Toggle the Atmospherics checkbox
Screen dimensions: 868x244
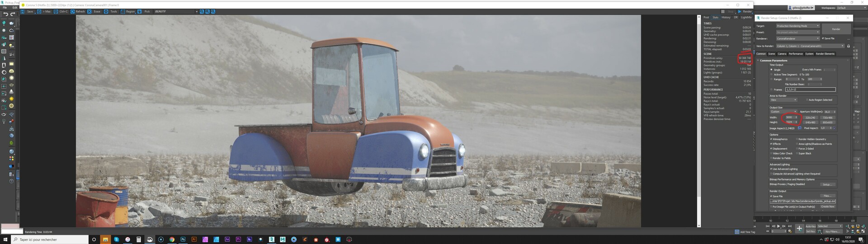point(771,139)
